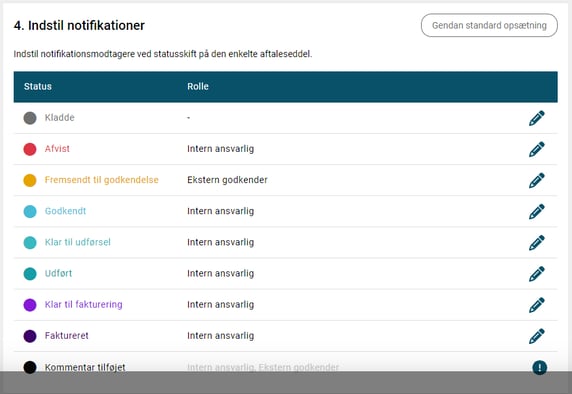Restore defaults with Gendan standard opsætning
The height and width of the screenshot is (394, 572).
pyautogui.click(x=489, y=26)
